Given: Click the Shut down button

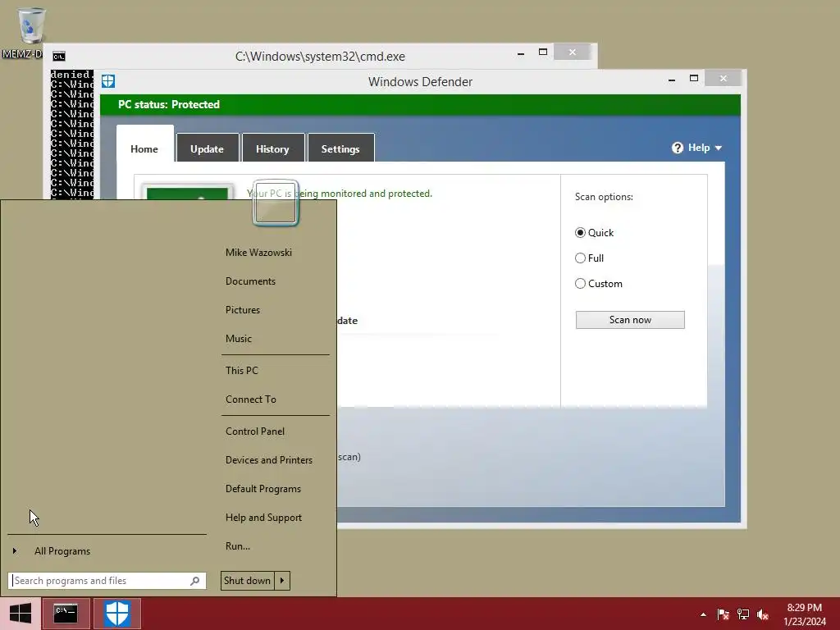Looking at the screenshot, I should tap(248, 581).
